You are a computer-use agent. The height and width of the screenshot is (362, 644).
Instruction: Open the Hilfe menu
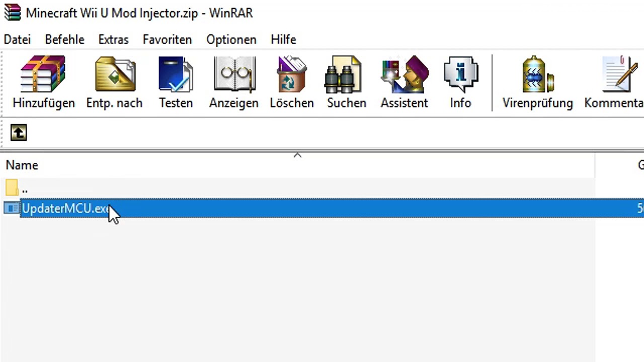(x=283, y=39)
